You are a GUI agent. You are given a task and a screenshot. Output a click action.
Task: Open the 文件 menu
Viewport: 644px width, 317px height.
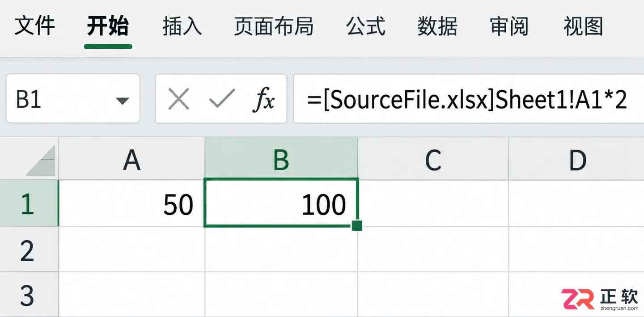34,26
